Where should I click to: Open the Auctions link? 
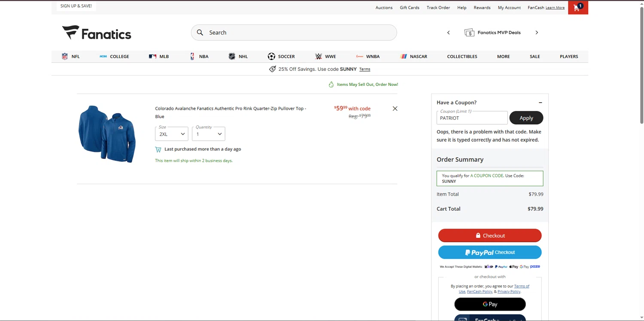(x=384, y=8)
